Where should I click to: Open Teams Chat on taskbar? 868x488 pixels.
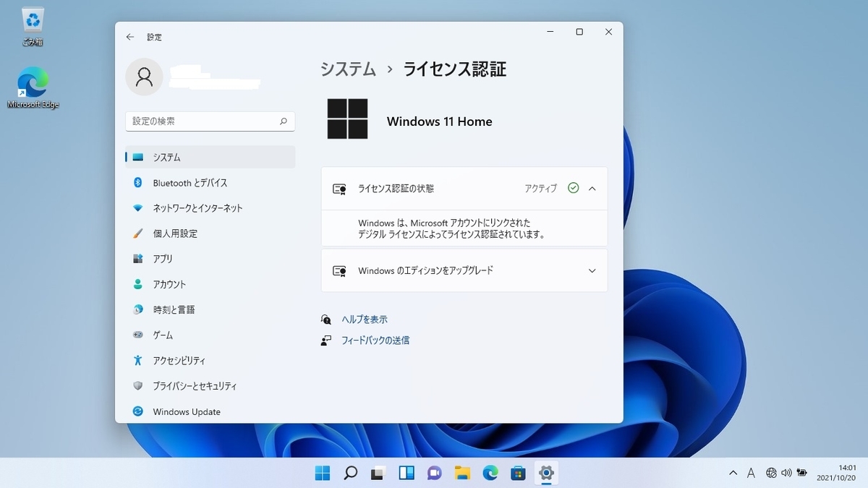pyautogui.click(x=434, y=473)
